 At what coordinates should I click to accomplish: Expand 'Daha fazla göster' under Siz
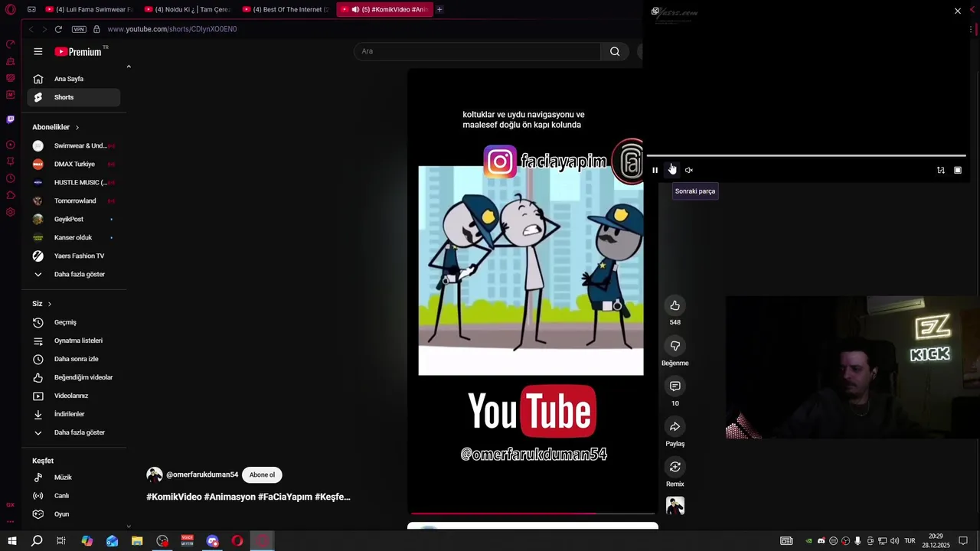(x=73, y=432)
